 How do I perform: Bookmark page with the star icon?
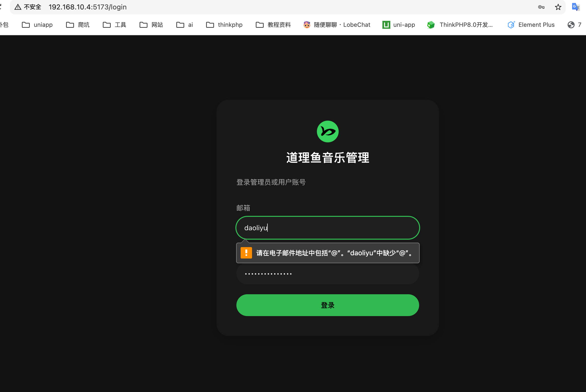click(558, 7)
